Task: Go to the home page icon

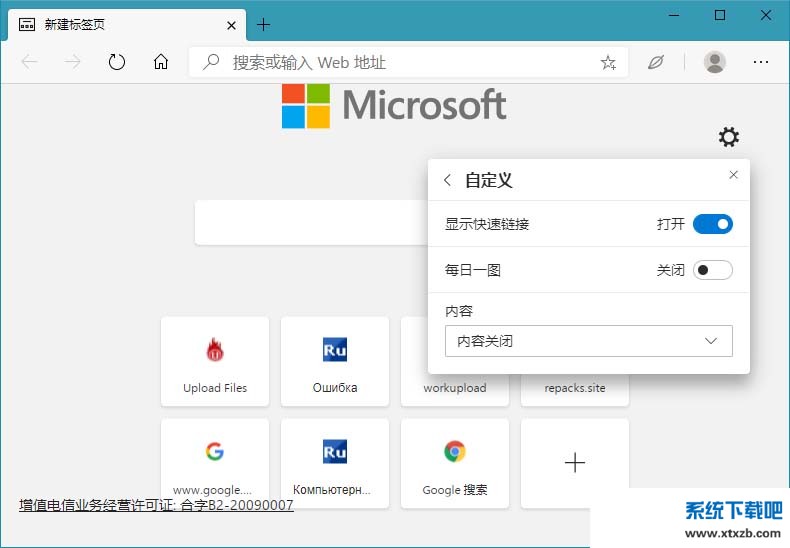Action: (161, 62)
